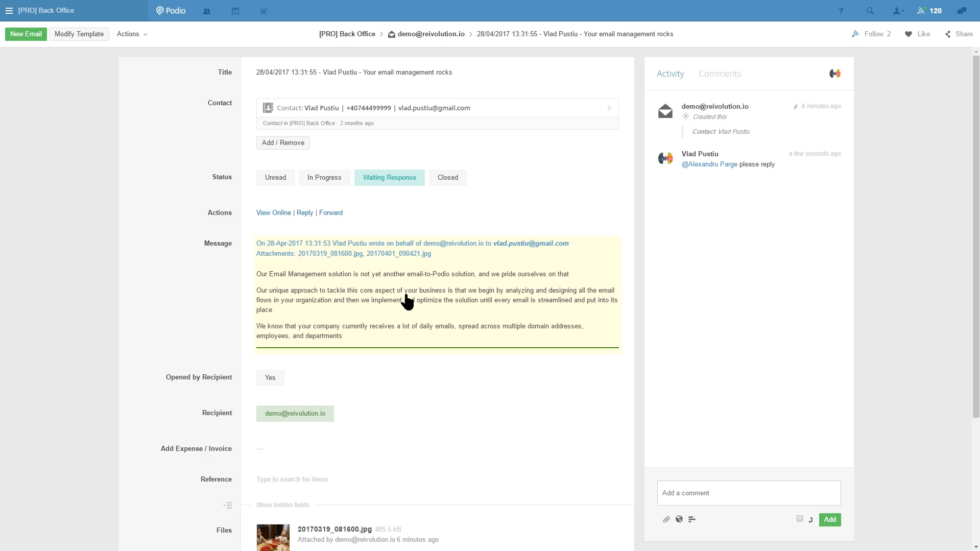
Task: Set status to Closed
Action: [447, 178]
